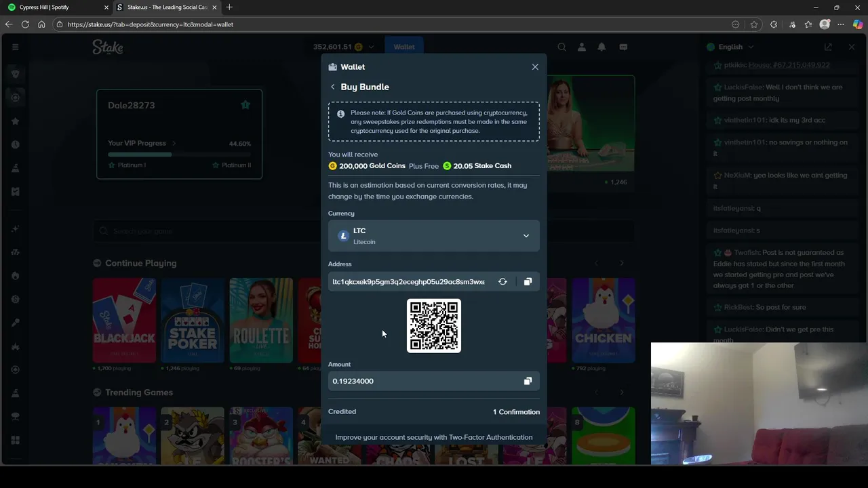Image resolution: width=868 pixels, height=488 pixels.
Task: Select the Amount field value
Action: (353, 381)
